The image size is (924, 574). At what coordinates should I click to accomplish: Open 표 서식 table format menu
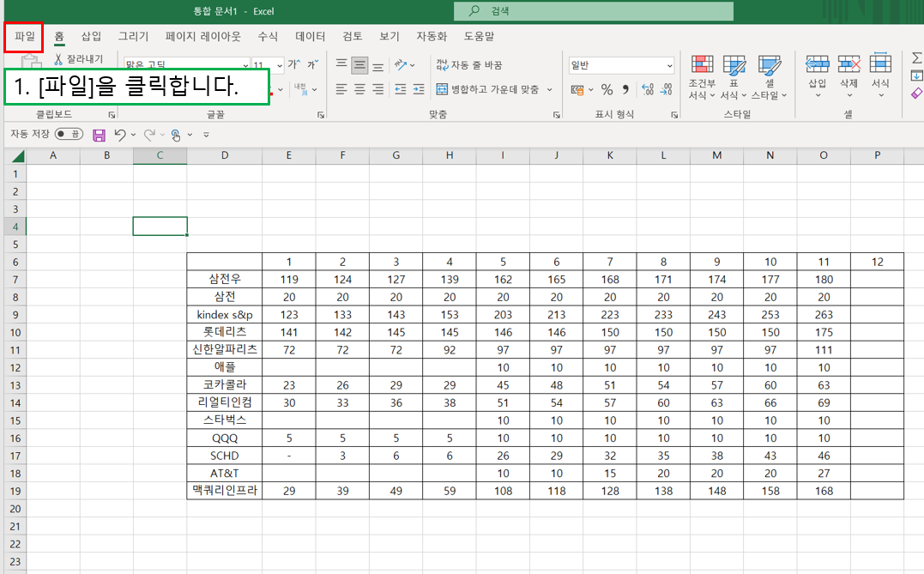pos(734,77)
